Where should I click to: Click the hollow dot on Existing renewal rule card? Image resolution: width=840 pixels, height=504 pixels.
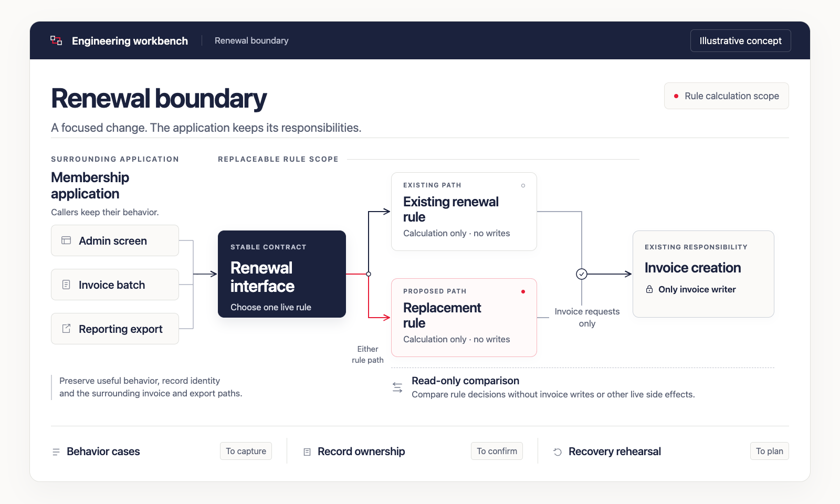[523, 185]
